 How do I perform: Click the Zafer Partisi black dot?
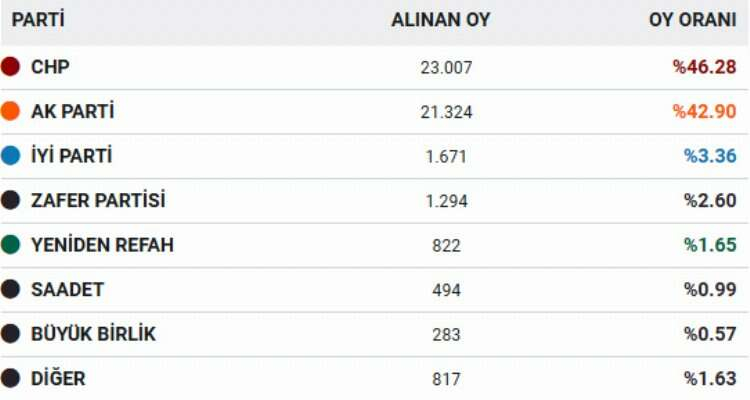click(x=11, y=200)
